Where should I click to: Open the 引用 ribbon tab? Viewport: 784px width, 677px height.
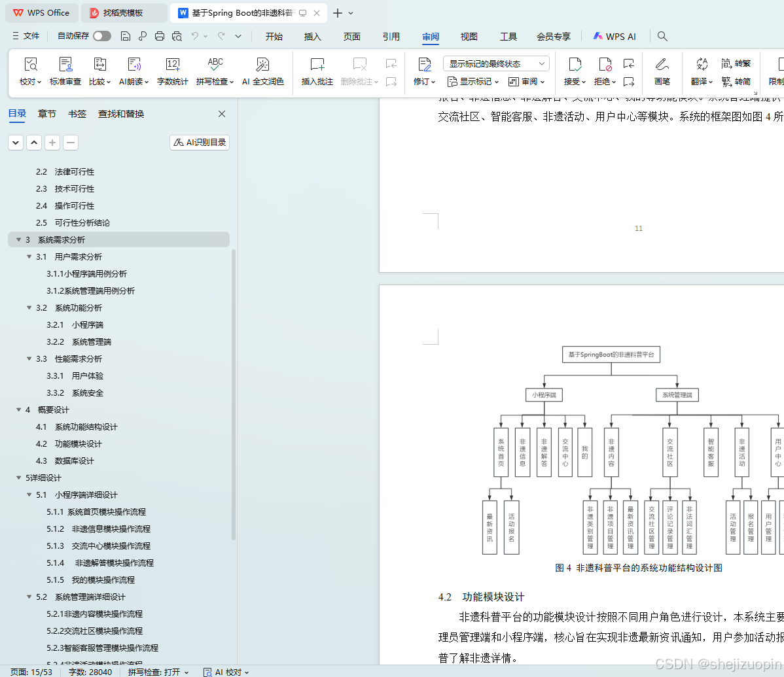tap(391, 36)
